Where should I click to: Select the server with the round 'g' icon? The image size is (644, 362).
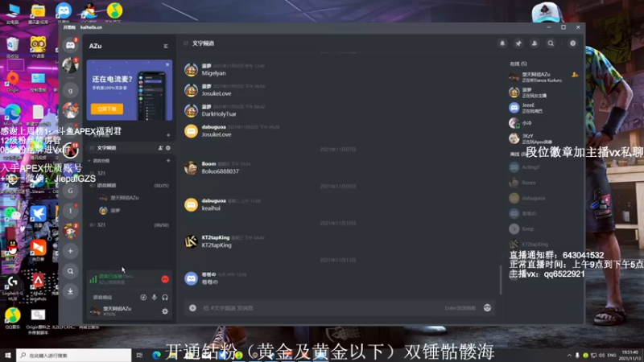point(70,90)
